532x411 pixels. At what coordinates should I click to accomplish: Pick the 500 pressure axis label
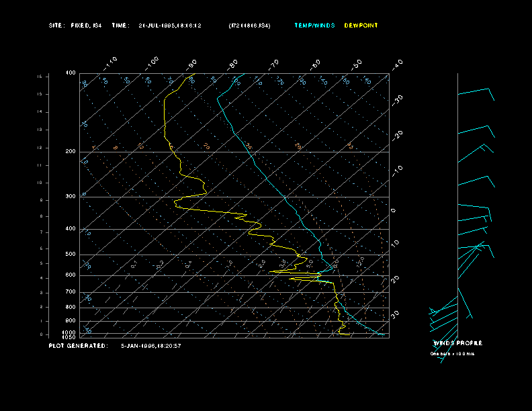[x=71, y=255]
